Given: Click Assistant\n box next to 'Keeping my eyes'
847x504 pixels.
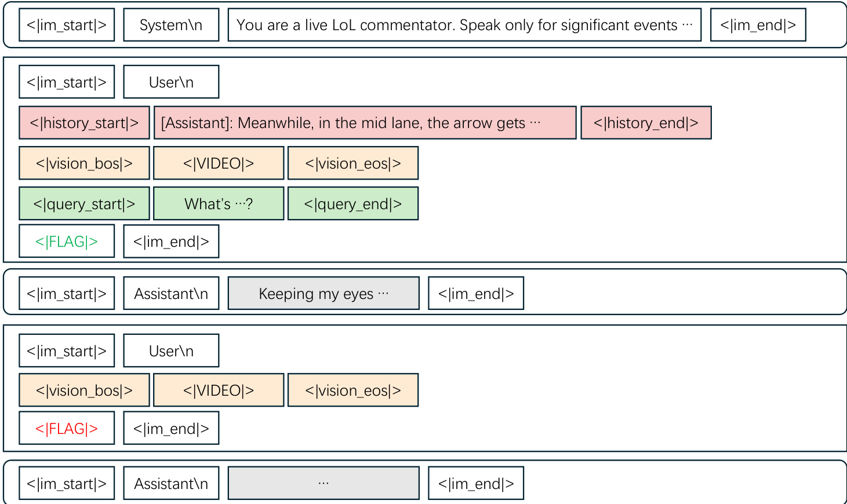Looking at the screenshot, I should tap(171, 294).
